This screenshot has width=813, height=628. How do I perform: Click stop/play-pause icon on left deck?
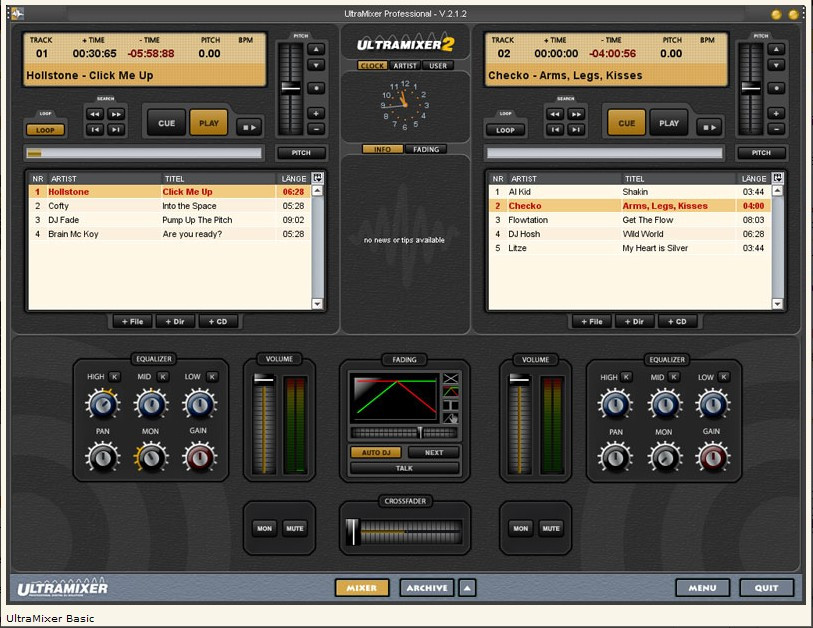pos(249,127)
